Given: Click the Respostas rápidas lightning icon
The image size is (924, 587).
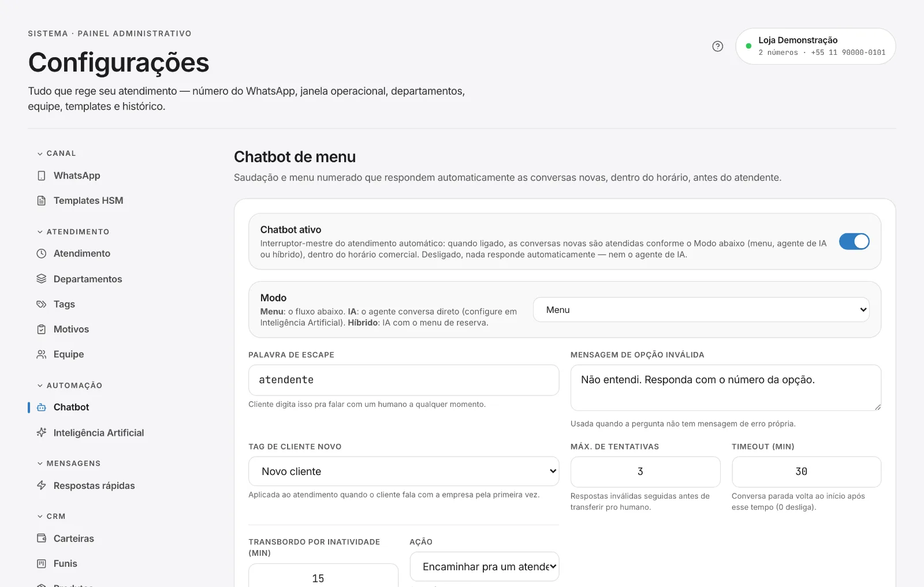Looking at the screenshot, I should [42, 485].
